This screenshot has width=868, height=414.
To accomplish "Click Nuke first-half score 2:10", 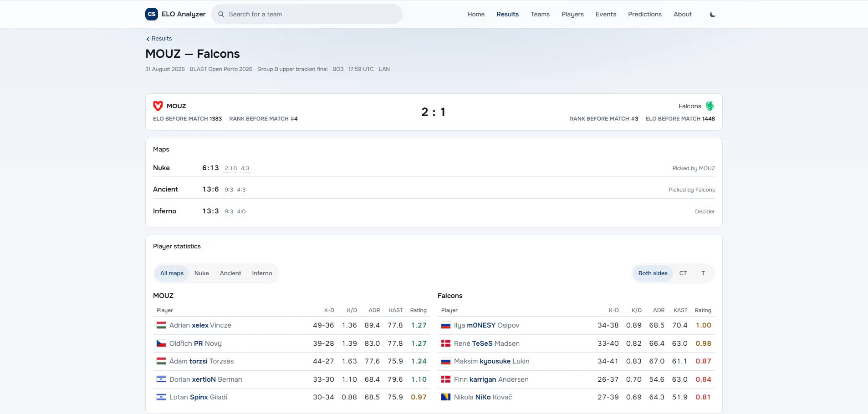I will coord(231,168).
